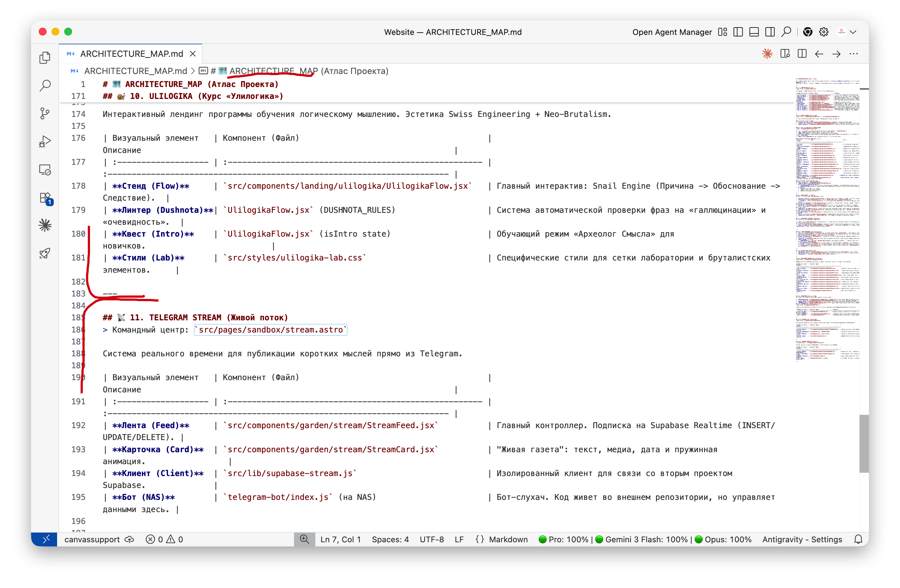Open Search view in activity bar

tap(45, 85)
